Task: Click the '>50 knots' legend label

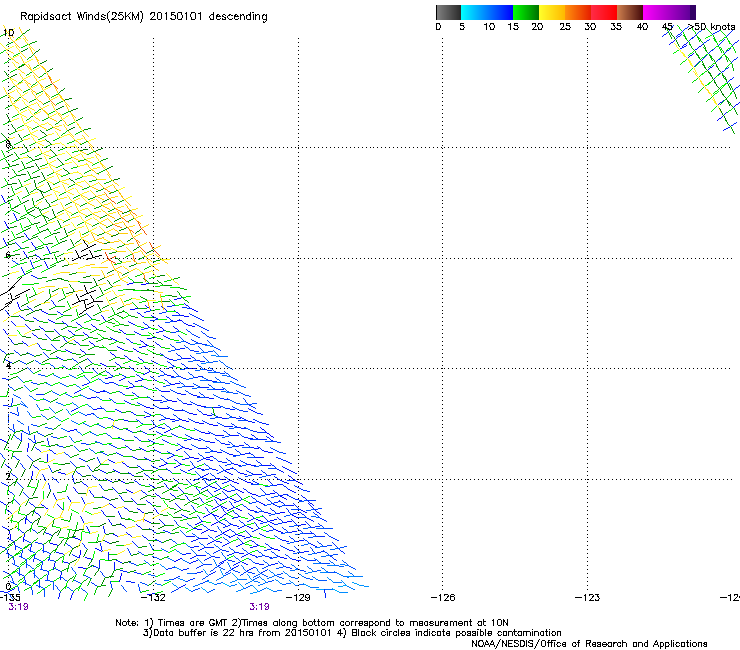Action: 711,27
